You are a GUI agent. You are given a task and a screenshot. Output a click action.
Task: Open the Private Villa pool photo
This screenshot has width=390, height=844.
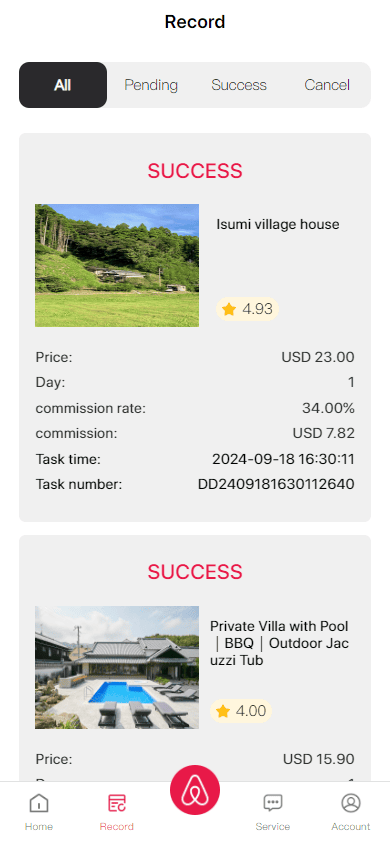[117, 667]
